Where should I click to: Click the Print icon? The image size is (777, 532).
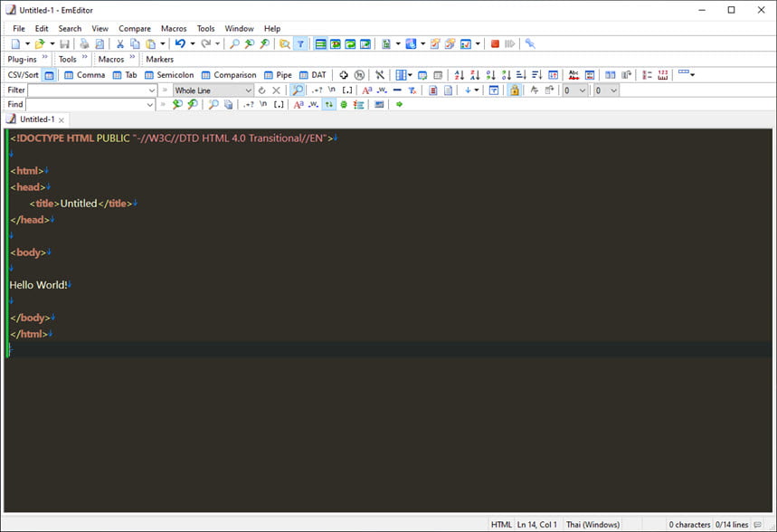pyautogui.click(x=84, y=43)
